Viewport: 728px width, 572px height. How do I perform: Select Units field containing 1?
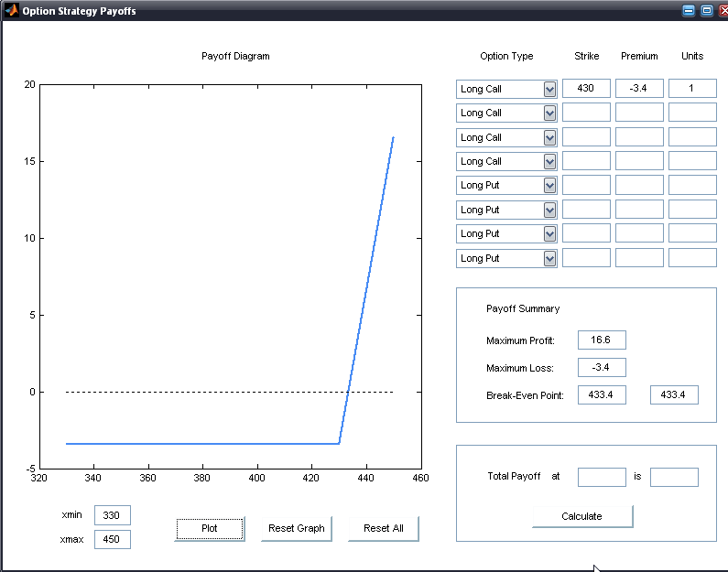(x=692, y=88)
